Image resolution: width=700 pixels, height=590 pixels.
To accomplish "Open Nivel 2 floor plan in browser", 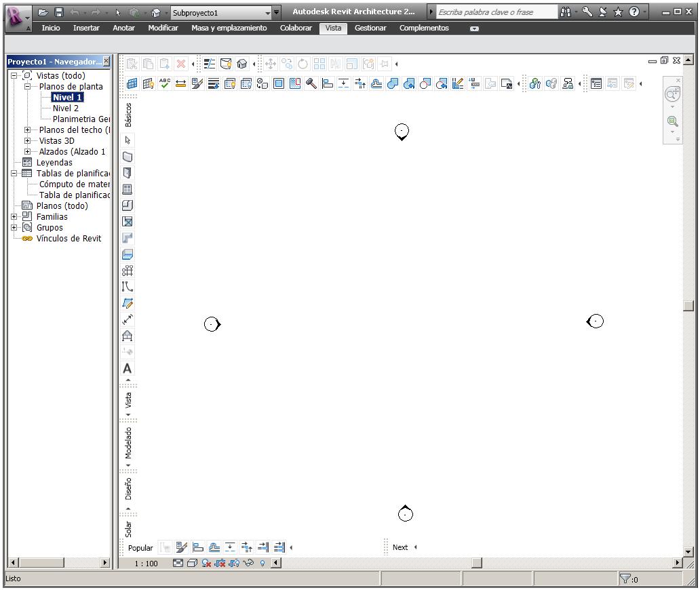I will [x=65, y=109].
